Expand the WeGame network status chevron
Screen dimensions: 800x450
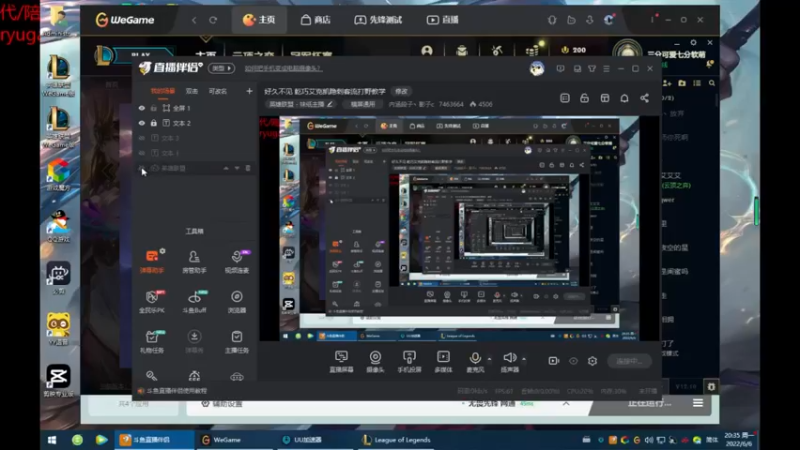point(566,403)
